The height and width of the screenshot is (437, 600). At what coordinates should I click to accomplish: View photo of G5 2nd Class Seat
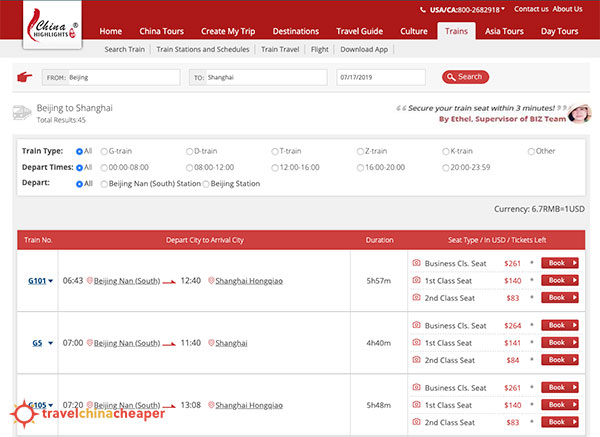(416, 360)
